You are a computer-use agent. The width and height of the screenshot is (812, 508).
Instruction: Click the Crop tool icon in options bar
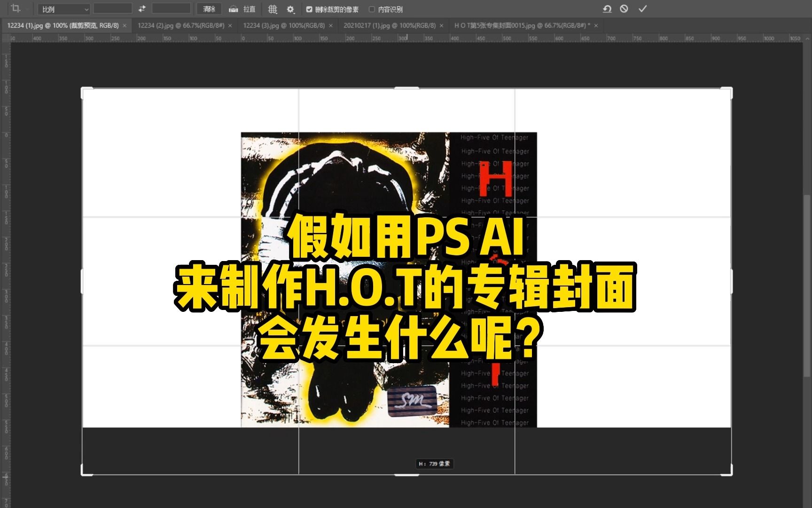click(16, 8)
